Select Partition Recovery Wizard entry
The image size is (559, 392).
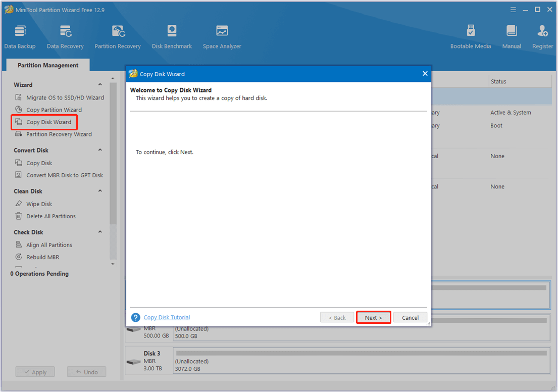pos(59,134)
